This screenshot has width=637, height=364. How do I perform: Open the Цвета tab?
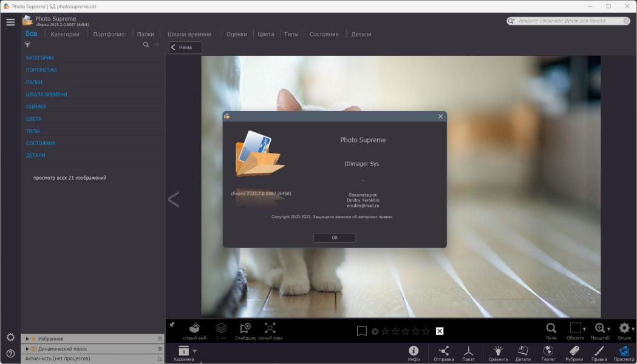pyautogui.click(x=266, y=34)
